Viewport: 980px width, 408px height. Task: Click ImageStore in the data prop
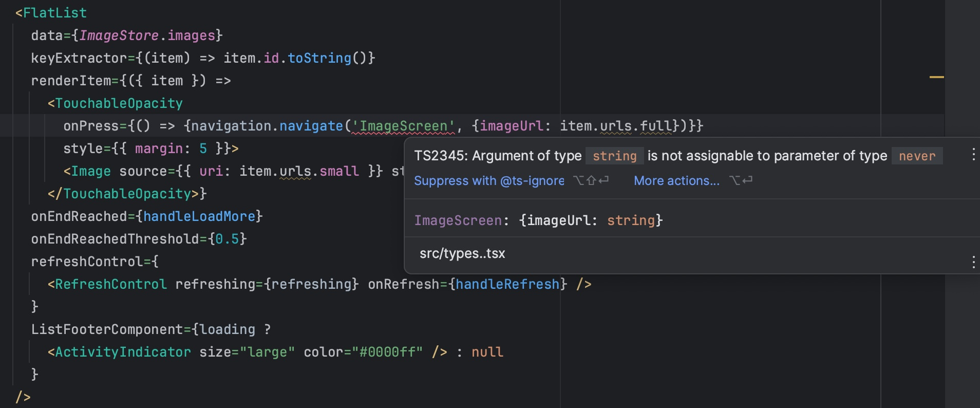(119, 35)
